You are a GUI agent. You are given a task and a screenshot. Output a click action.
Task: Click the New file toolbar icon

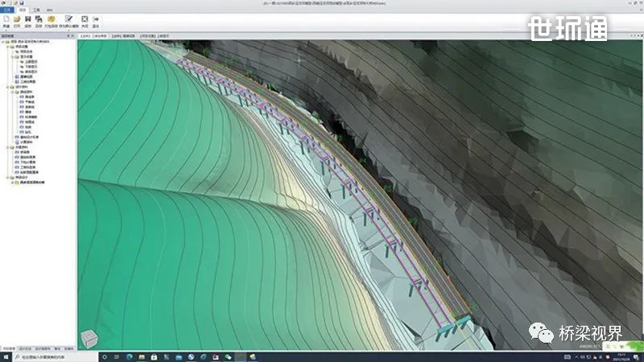pyautogui.click(x=6, y=19)
